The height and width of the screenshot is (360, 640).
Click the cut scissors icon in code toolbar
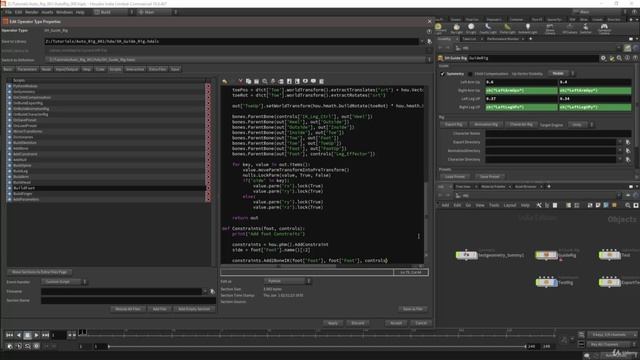[x=240, y=81]
